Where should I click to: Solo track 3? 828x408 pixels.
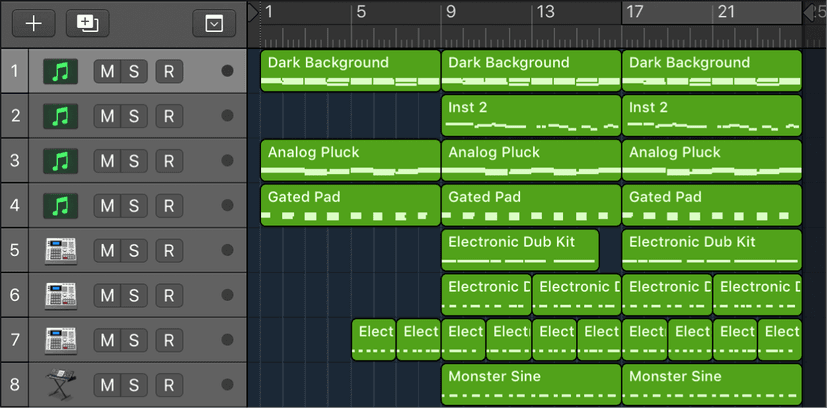pyautogui.click(x=134, y=161)
